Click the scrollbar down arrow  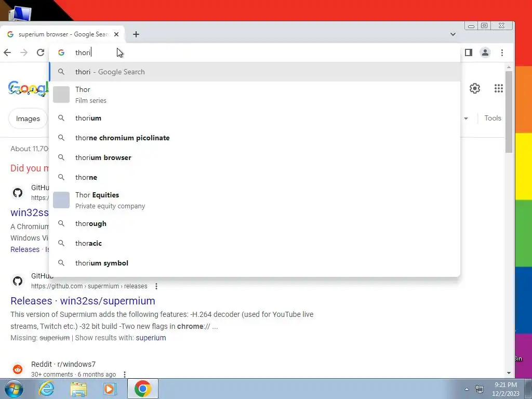(x=509, y=373)
